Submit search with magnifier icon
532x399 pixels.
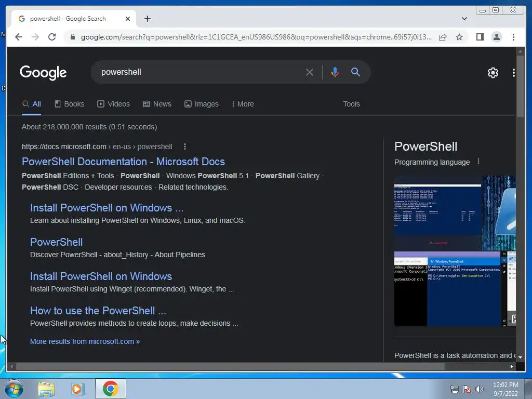point(355,72)
